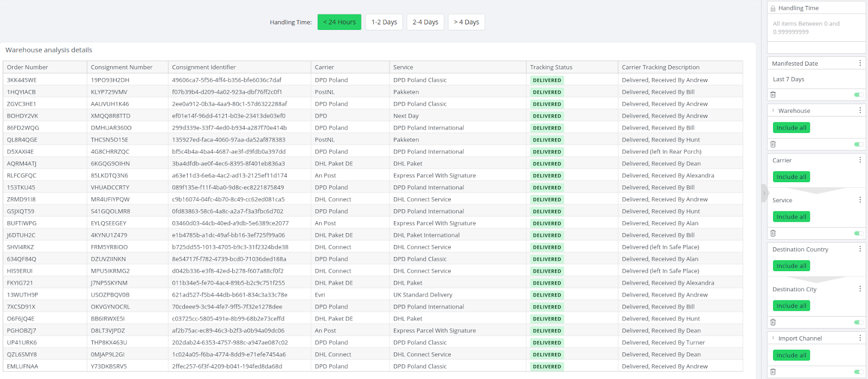Delete the Import Channel filter with trash icon

point(773,372)
